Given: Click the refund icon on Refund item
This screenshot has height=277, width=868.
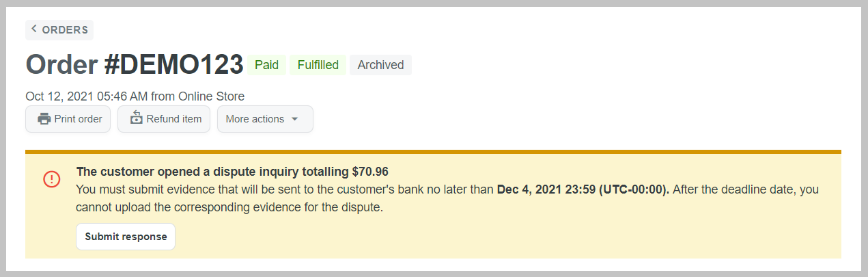Looking at the screenshot, I should pyautogui.click(x=136, y=118).
